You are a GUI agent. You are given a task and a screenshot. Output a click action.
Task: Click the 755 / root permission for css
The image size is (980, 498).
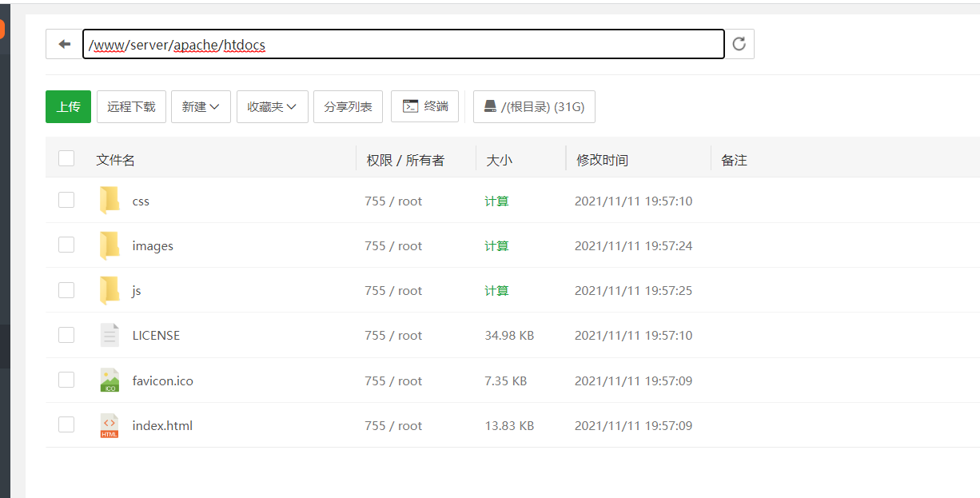(x=393, y=201)
